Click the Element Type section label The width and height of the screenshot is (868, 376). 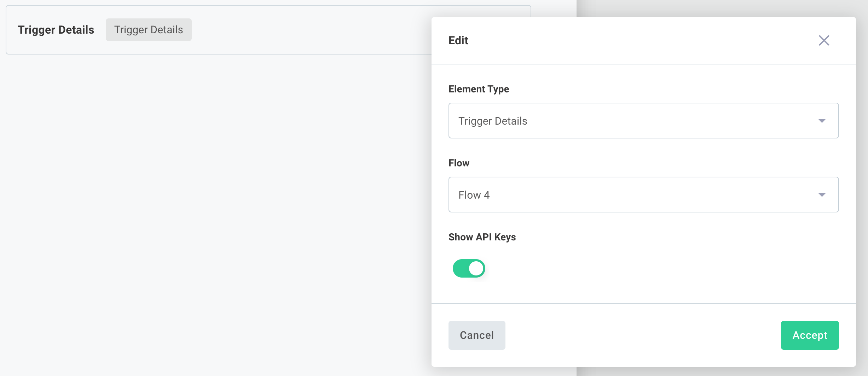pyautogui.click(x=479, y=89)
